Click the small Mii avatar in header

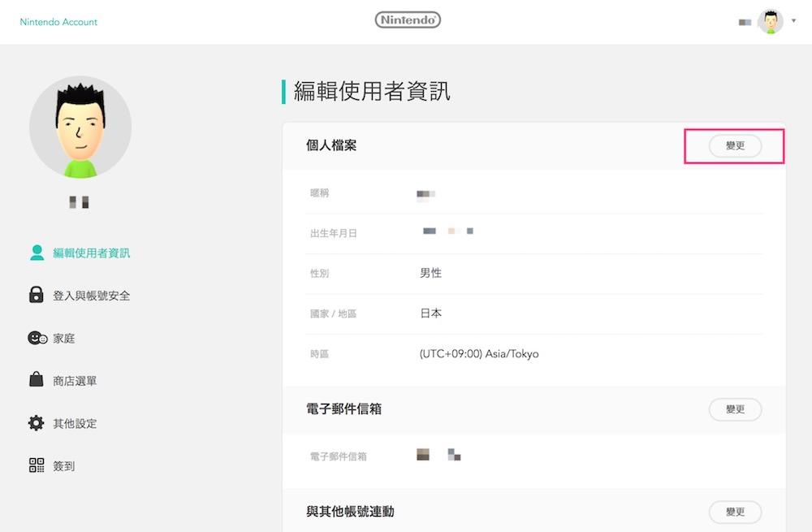769,22
